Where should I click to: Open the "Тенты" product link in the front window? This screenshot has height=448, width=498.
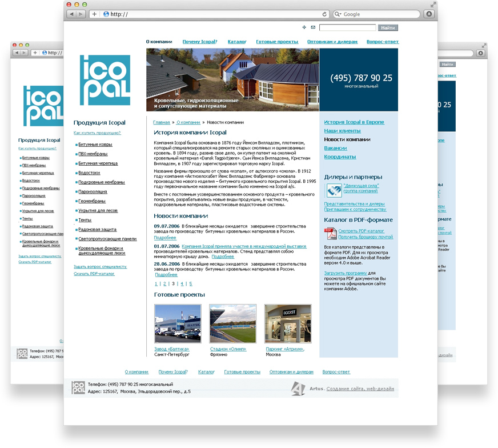pyautogui.click(x=85, y=220)
